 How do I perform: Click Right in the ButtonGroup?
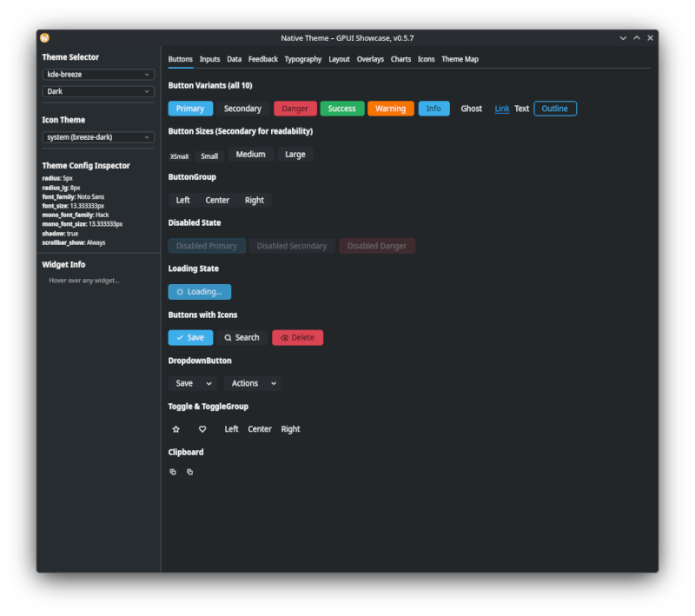(255, 201)
